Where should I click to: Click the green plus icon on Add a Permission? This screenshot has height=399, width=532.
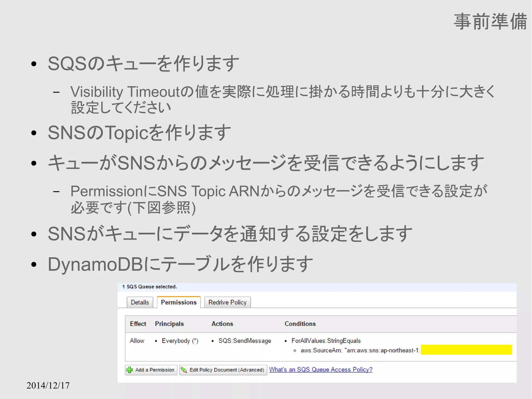[130, 370]
